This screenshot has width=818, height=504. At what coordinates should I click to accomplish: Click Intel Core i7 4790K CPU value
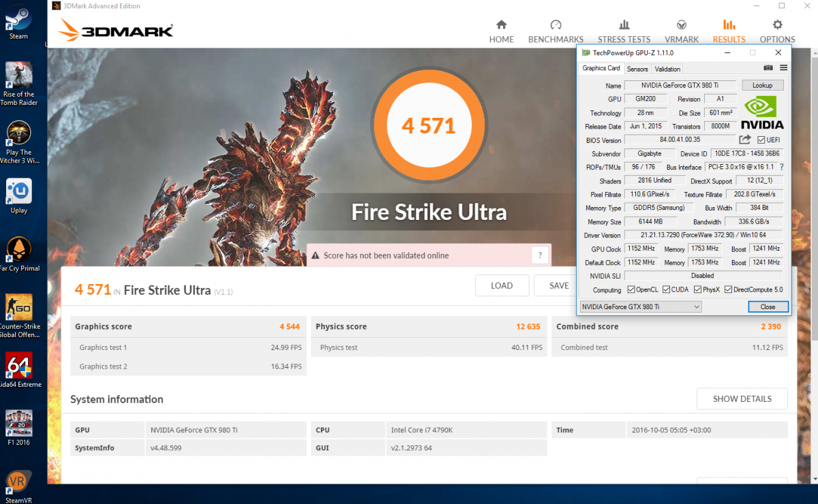coord(421,430)
